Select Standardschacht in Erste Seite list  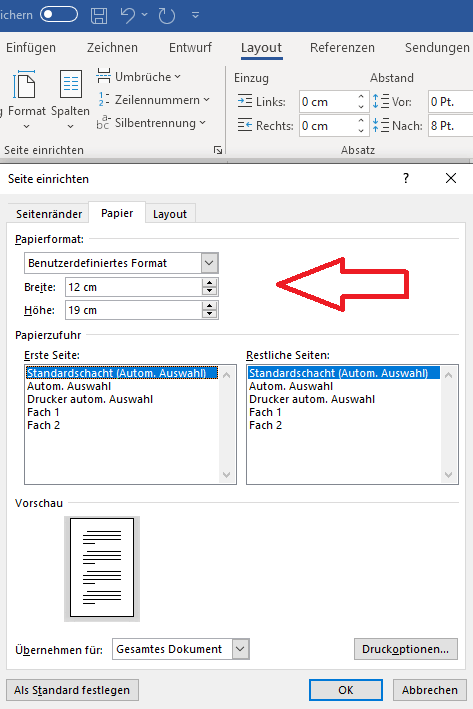[x=122, y=373]
